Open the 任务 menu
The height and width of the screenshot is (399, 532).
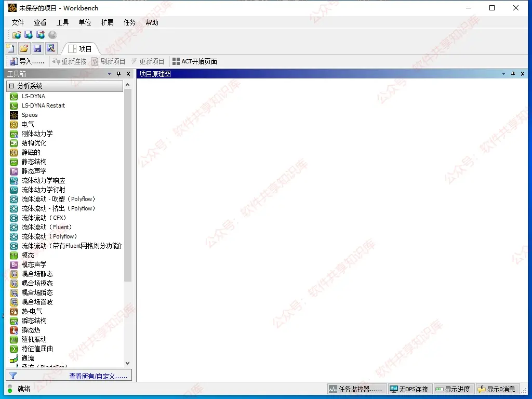tap(129, 22)
